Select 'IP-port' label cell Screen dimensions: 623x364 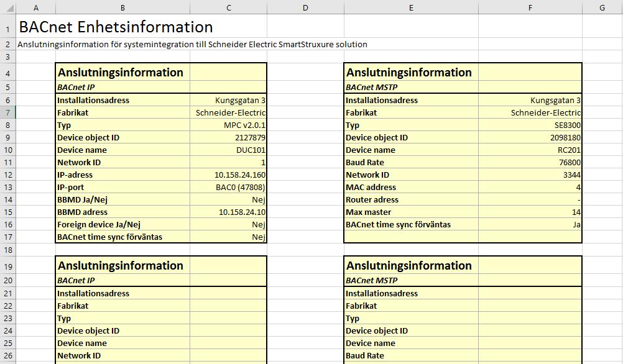[x=122, y=188]
